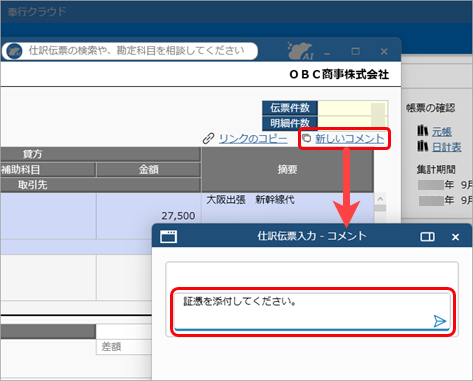This screenshot has width=473, height=381.
Task: Click the comment dialog window icon
Action: pyautogui.click(x=169, y=236)
